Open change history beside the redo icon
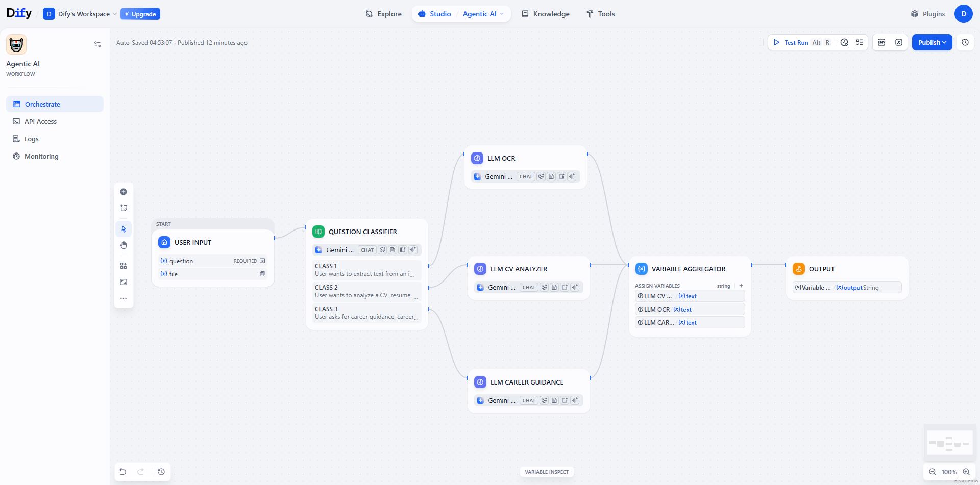Image resolution: width=980 pixels, height=485 pixels. (x=161, y=472)
